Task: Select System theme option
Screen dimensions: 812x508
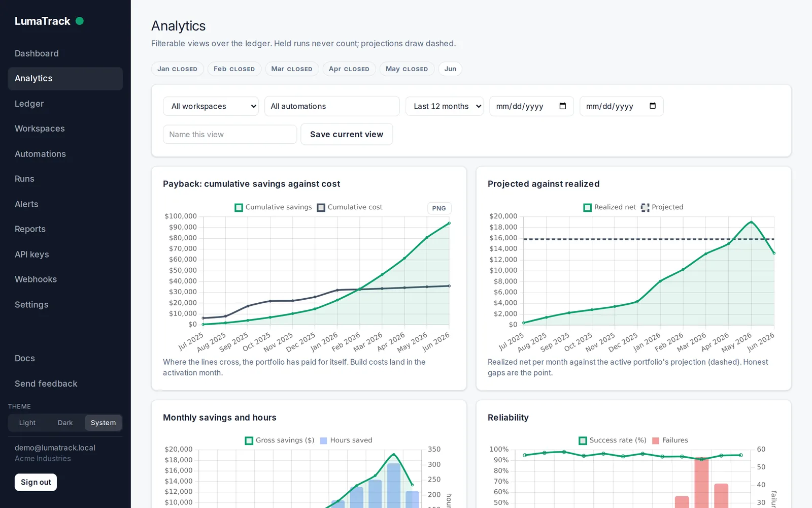Action: pos(103,423)
